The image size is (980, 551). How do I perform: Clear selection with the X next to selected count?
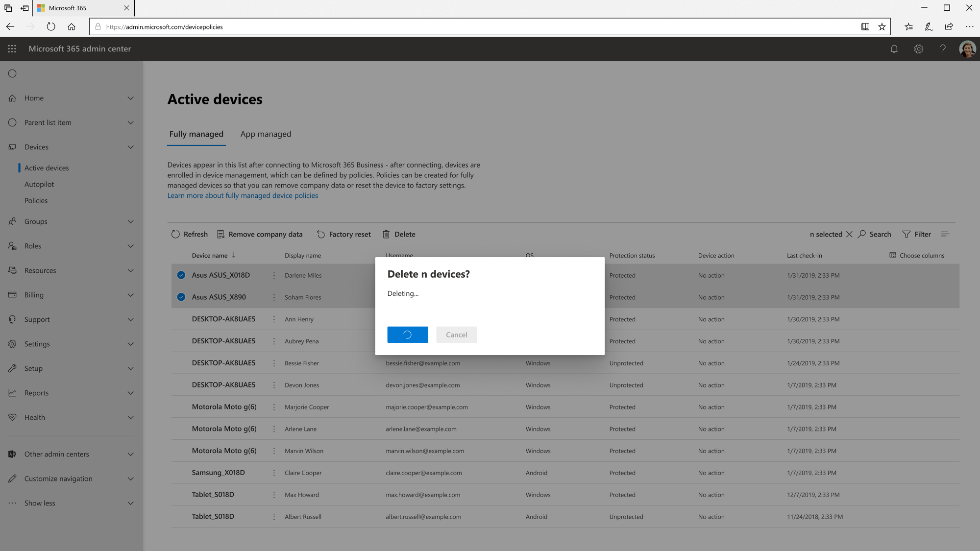[850, 234]
